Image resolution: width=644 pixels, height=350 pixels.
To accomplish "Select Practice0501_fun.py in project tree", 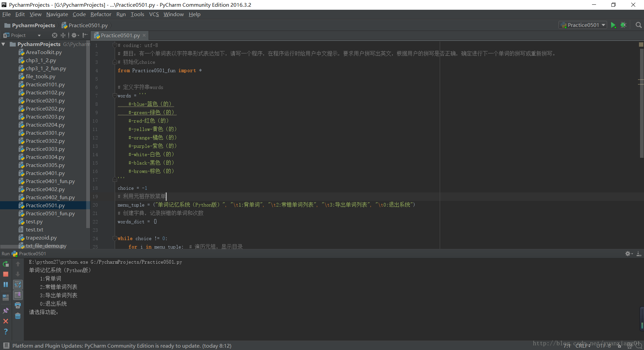I will pos(50,214).
